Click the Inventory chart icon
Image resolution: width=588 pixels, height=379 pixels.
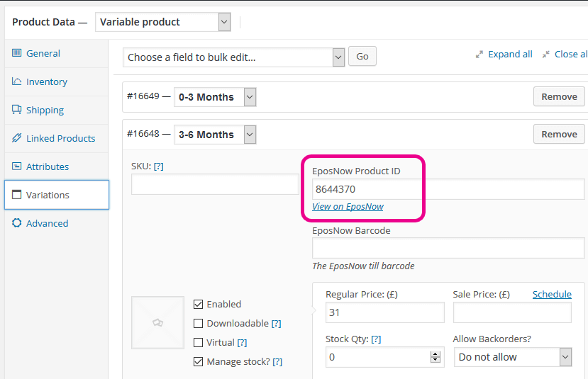coord(16,81)
